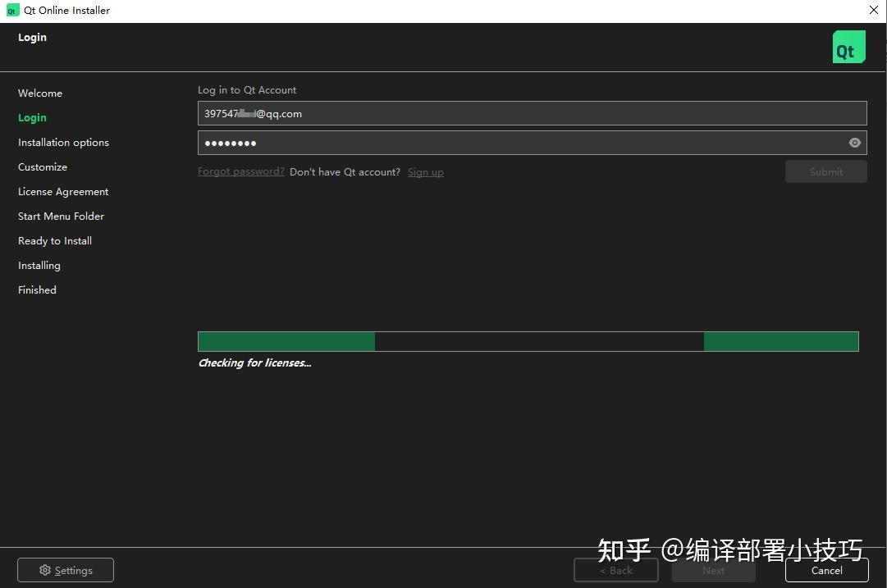Select the License Agreement step
Viewport: 887px width, 588px height.
tap(63, 191)
